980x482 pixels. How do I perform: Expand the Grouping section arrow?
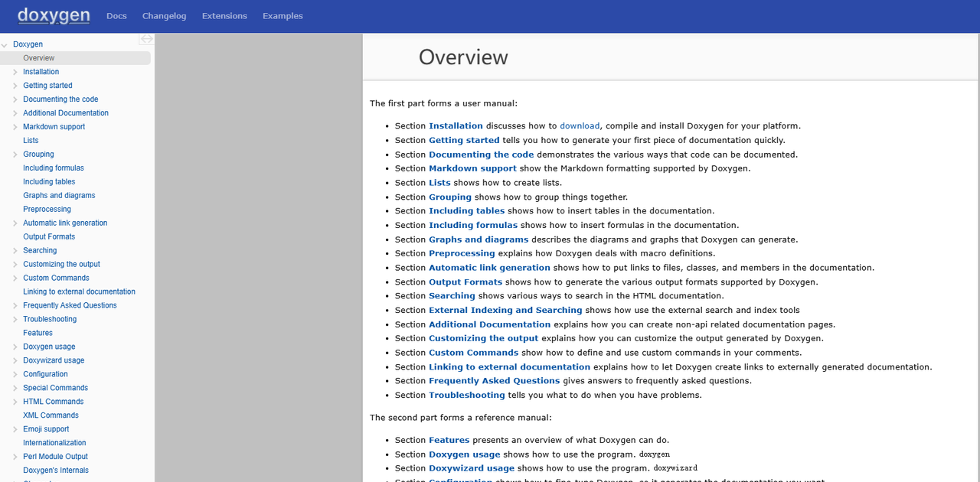tap(15, 155)
